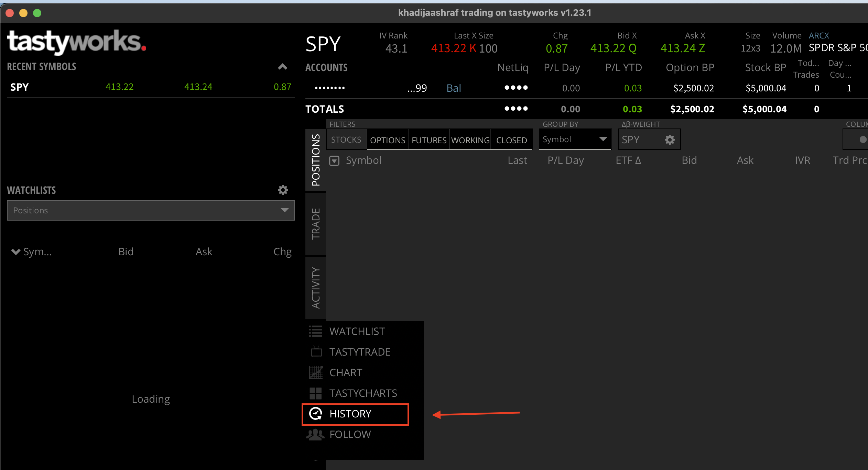Image resolution: width=868 pixels, height=470 pixels.
Task: Open the Chart icon
Action: pyautogui.click(x=316, y=372)
